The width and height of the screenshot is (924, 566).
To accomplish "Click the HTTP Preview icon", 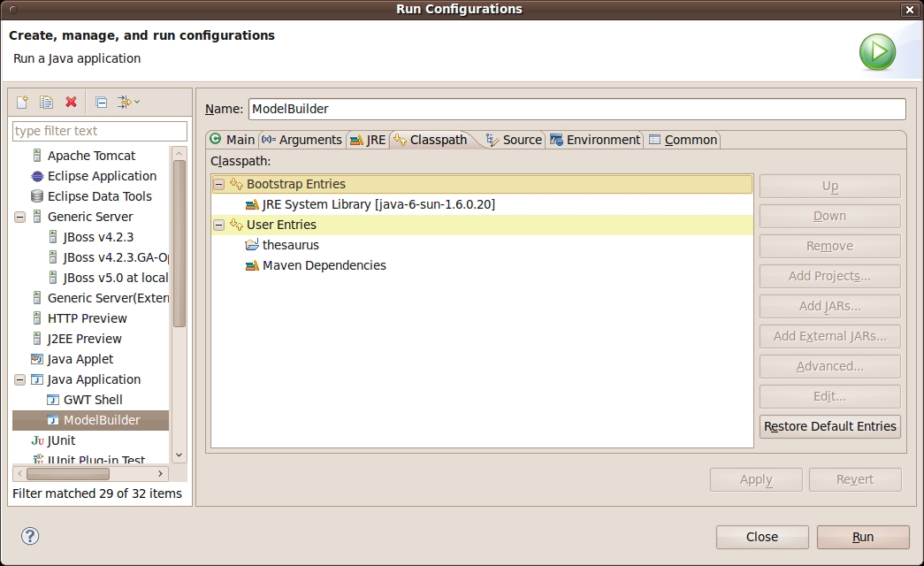I will coord(37,318).
